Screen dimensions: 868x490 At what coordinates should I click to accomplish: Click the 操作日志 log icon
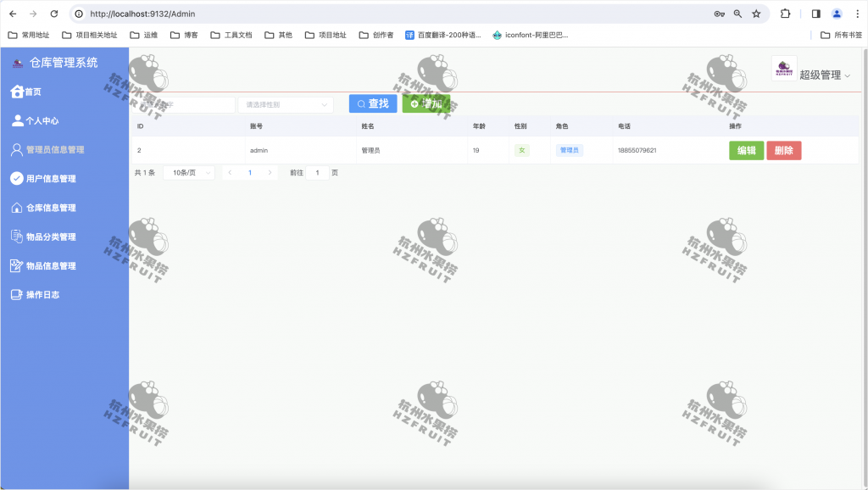(x=15, y=293)
